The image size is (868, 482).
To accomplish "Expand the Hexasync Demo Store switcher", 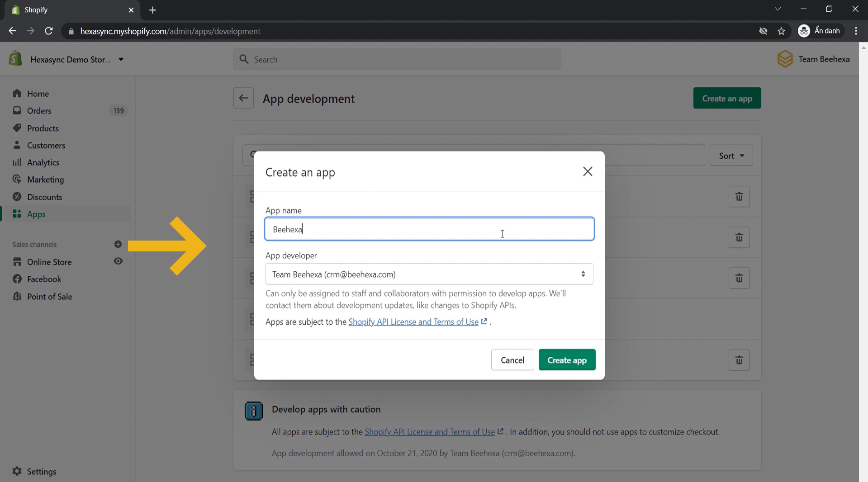I will 77,59.
